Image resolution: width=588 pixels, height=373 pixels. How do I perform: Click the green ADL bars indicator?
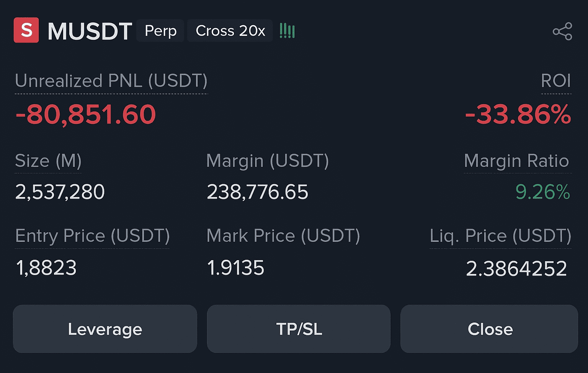287,31
